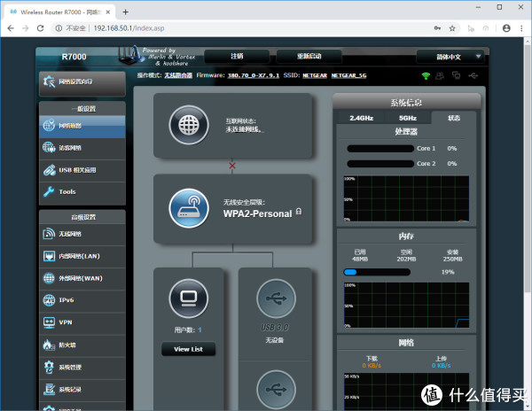
Task: Click the red X disconnected marker
Action: tap(232, 166)
